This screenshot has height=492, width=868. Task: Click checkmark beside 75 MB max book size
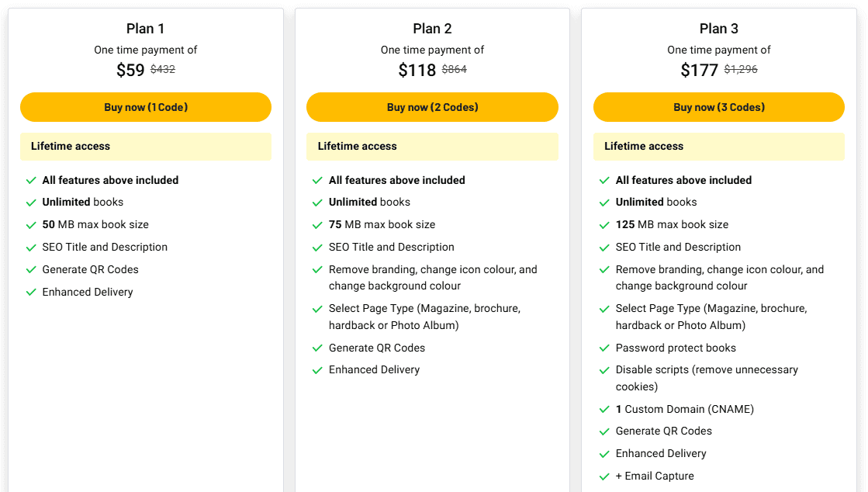pyautogui.click(x=317, y=225)
